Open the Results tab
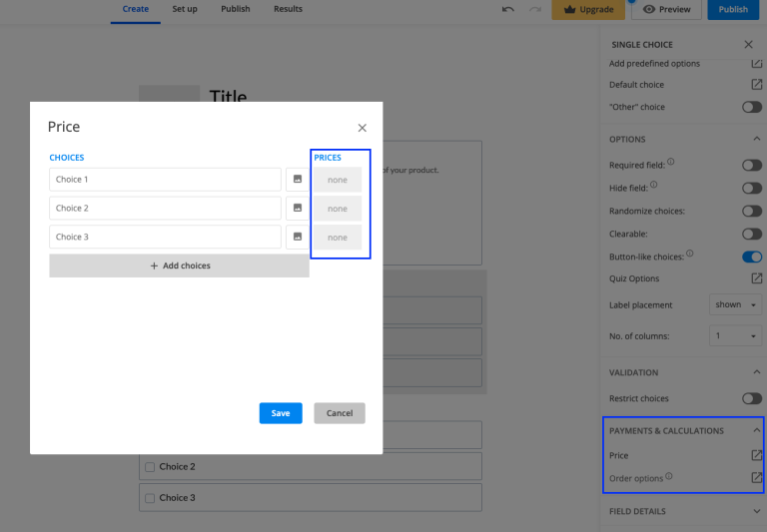Image resolution: width=767 pixels, height=532 pixels. coord(288,9)
